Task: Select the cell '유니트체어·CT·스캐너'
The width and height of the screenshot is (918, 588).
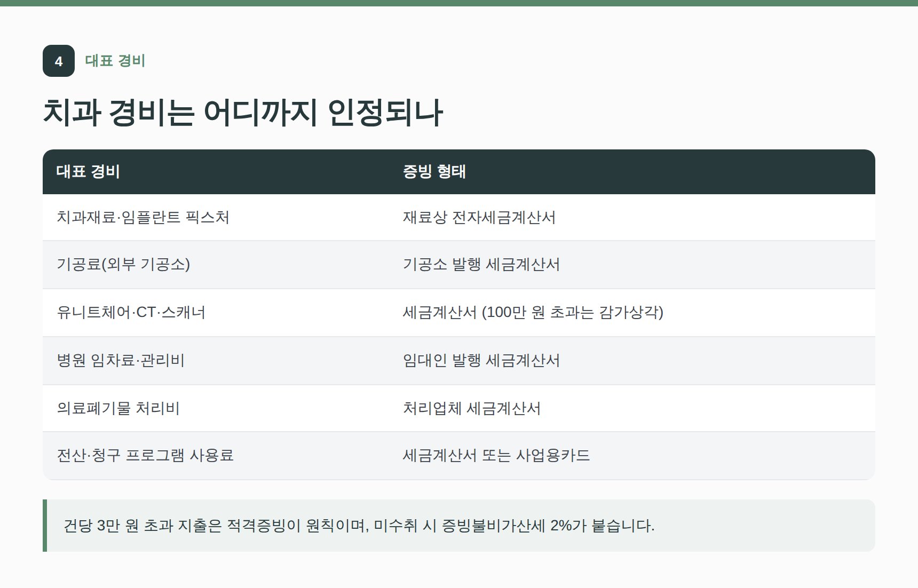Action: [x=216, y=313]
